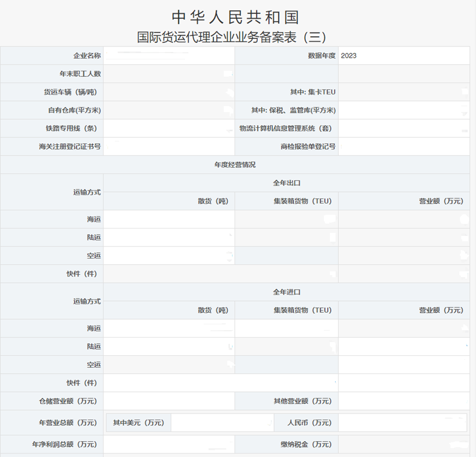Click the 全年进口 海运 散货 cell
476x457 pixels.
tap(170, 327)
